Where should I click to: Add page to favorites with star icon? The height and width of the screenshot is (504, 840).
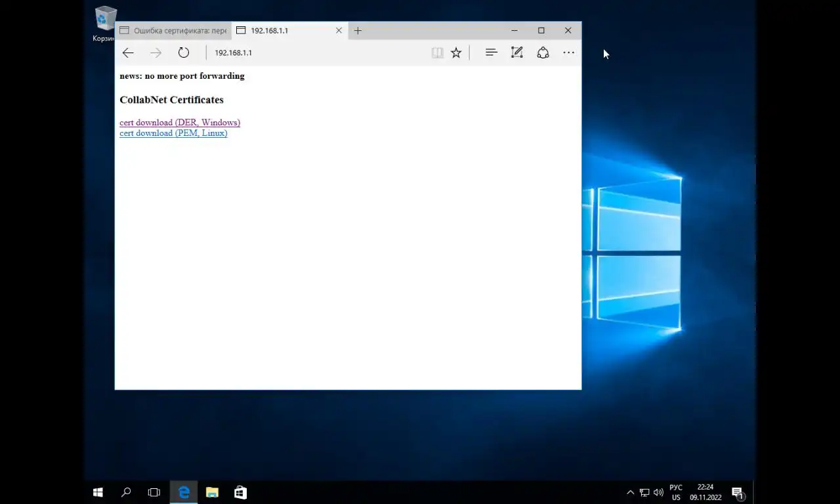point(456,52)
